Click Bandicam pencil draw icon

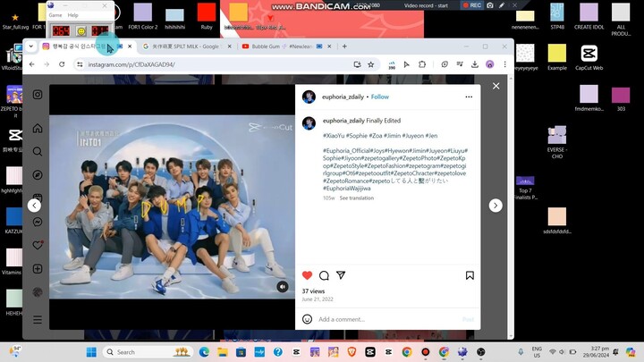502,5
